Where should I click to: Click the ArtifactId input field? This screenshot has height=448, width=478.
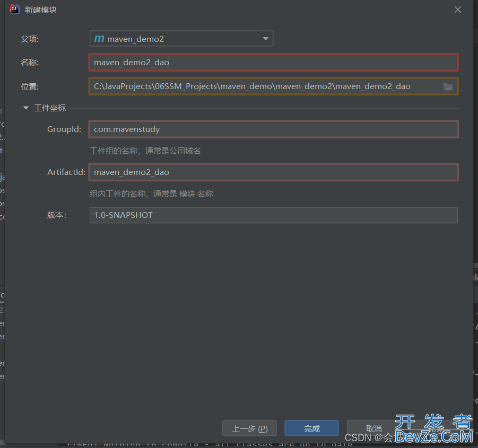point(273,172)
